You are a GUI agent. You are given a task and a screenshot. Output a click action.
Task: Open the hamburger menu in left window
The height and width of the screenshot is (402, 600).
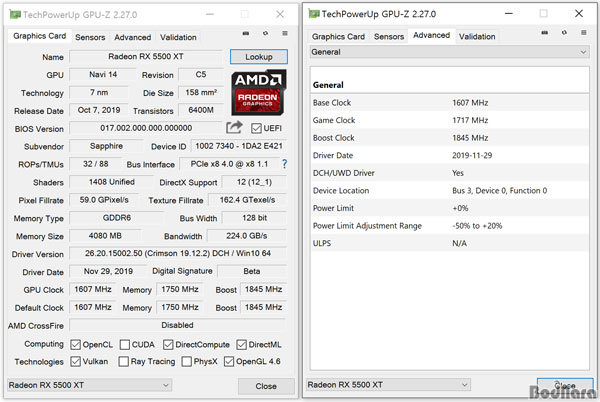click(x=285, y=34)
